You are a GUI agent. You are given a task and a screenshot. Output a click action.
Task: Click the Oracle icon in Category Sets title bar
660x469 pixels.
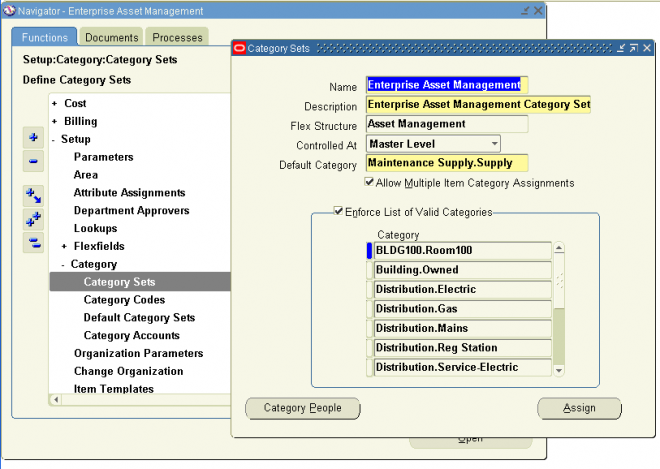coord(239,48)
